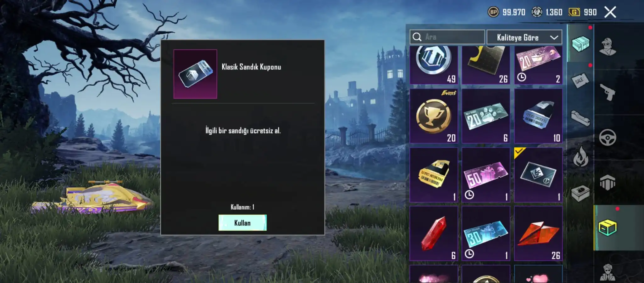Select the red paper plane item

(x=538, y=234)
